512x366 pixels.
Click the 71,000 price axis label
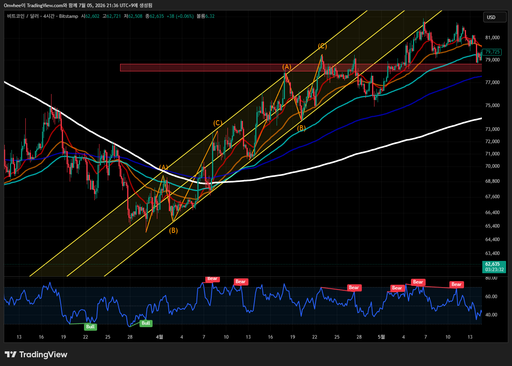pos(492,154)
